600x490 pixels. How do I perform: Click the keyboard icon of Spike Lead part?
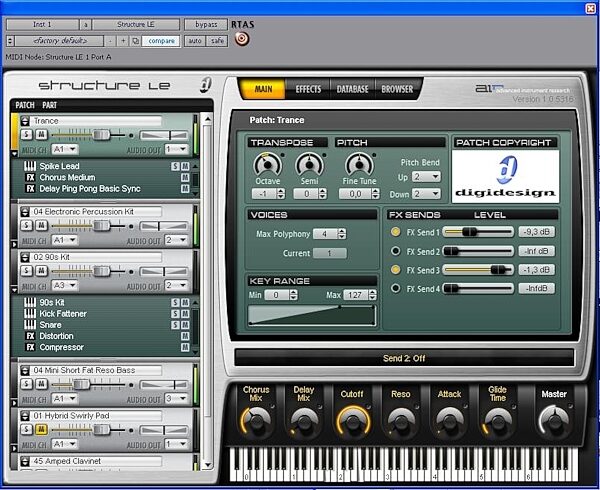pos(30,166)
